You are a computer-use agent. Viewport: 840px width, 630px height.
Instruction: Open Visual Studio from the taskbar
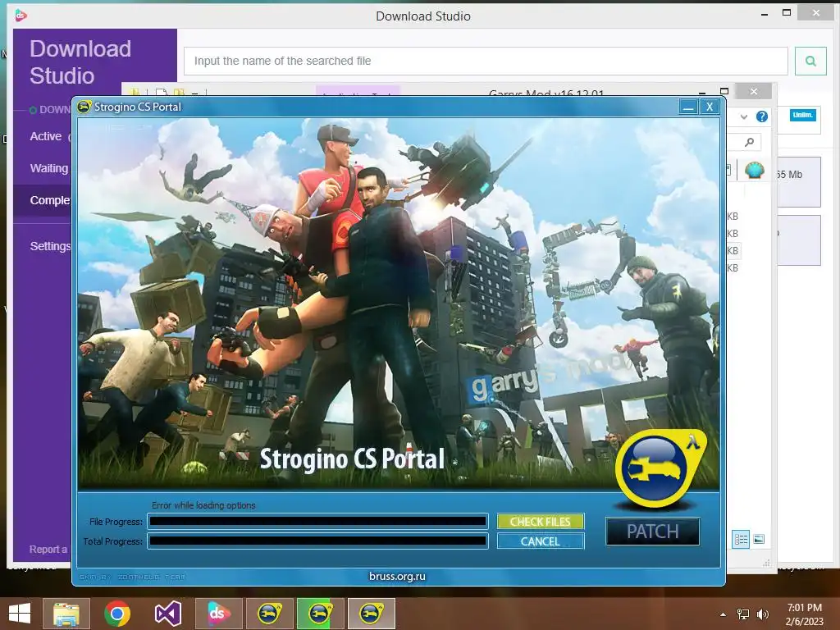(x=167, y=614)
